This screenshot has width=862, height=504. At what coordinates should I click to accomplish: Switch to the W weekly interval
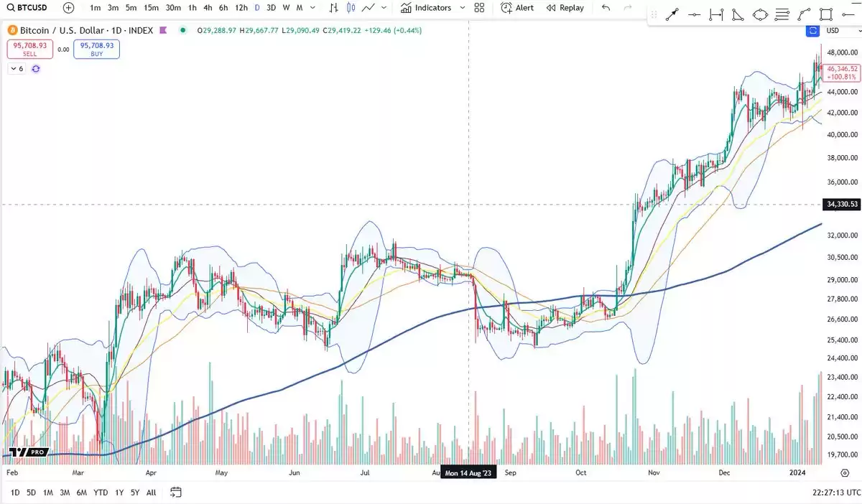pyautogui.click(x=287, y=7)
